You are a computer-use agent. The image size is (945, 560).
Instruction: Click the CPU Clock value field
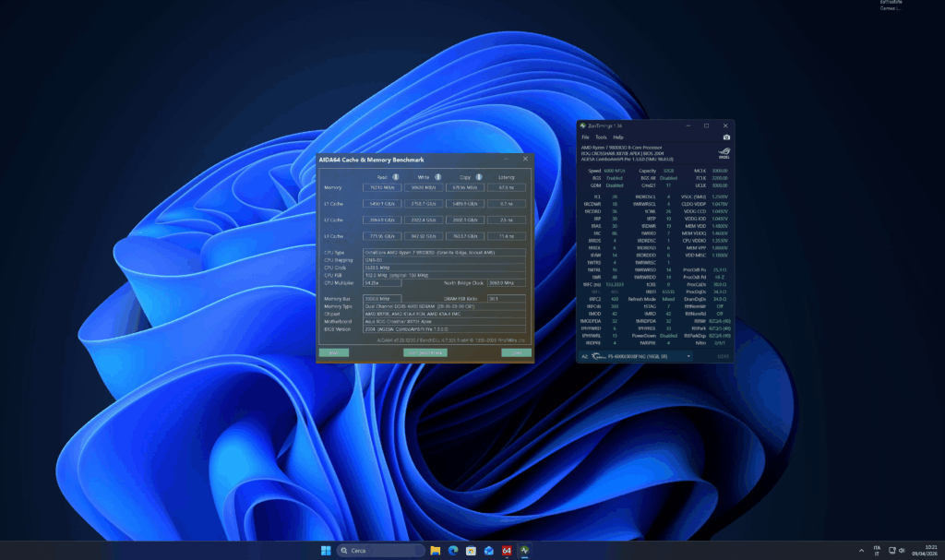444,268
